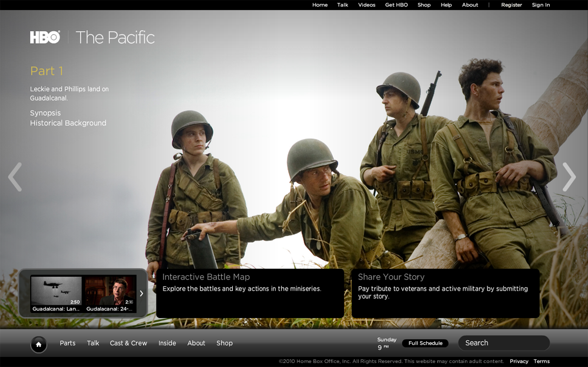Open Shop in top navigation
588x367 pixels.
coord(424,5)
